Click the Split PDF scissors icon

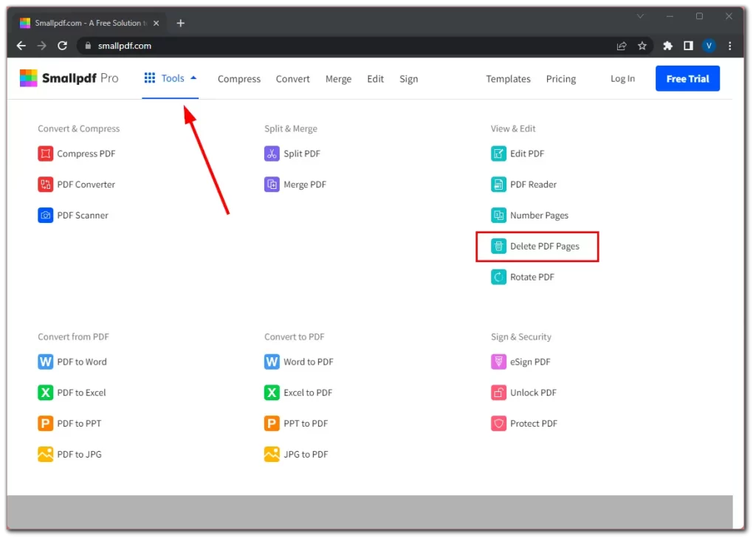272,154
